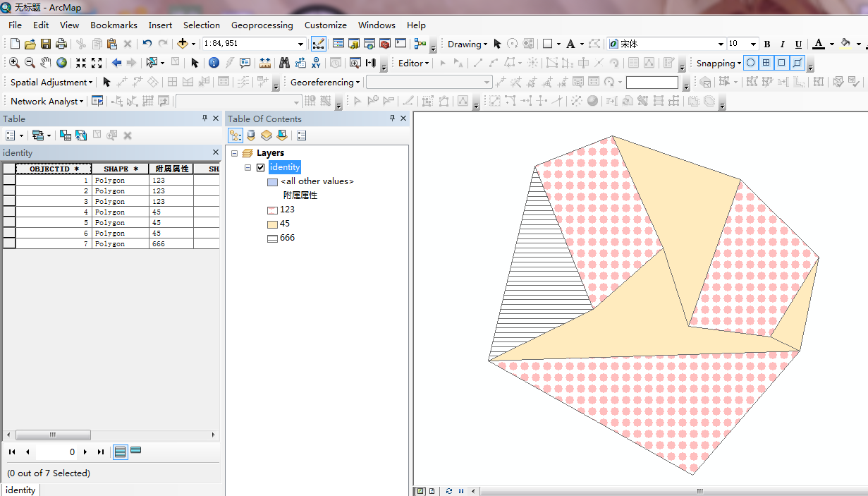Uncheck the identity layer visibility checkbox

(x=261, y=167)
